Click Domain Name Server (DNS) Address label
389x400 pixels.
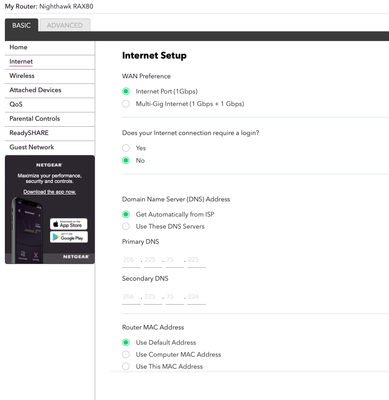(x=176, y=199)
